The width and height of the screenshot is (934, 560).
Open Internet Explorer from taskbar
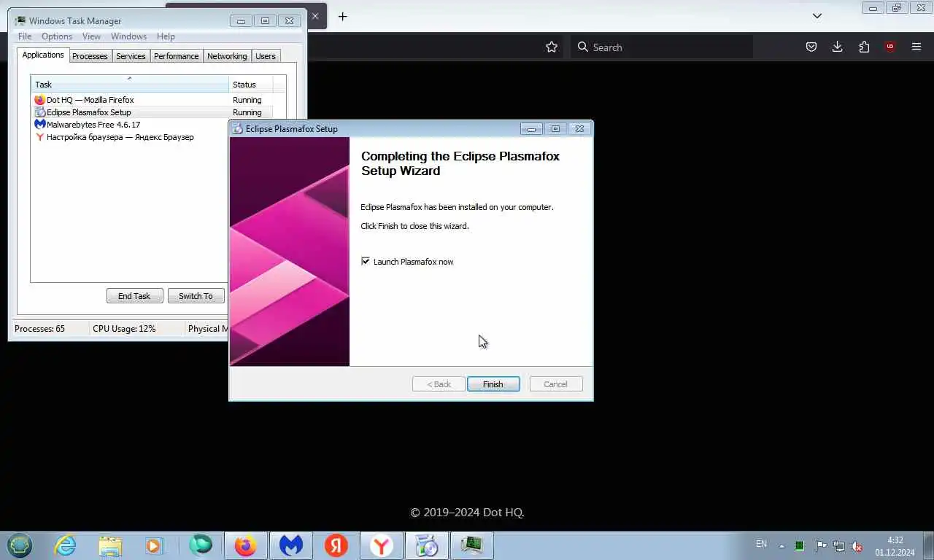[65, 545]
